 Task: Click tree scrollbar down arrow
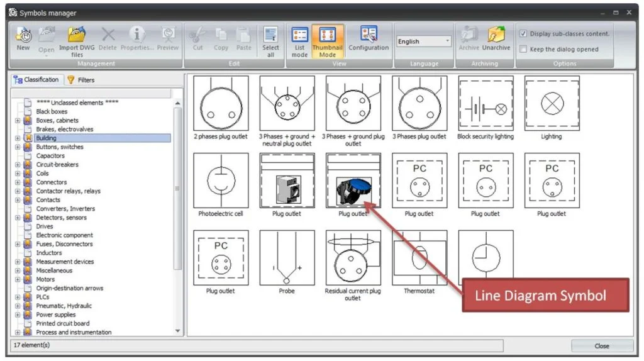[x=178, y=331]
